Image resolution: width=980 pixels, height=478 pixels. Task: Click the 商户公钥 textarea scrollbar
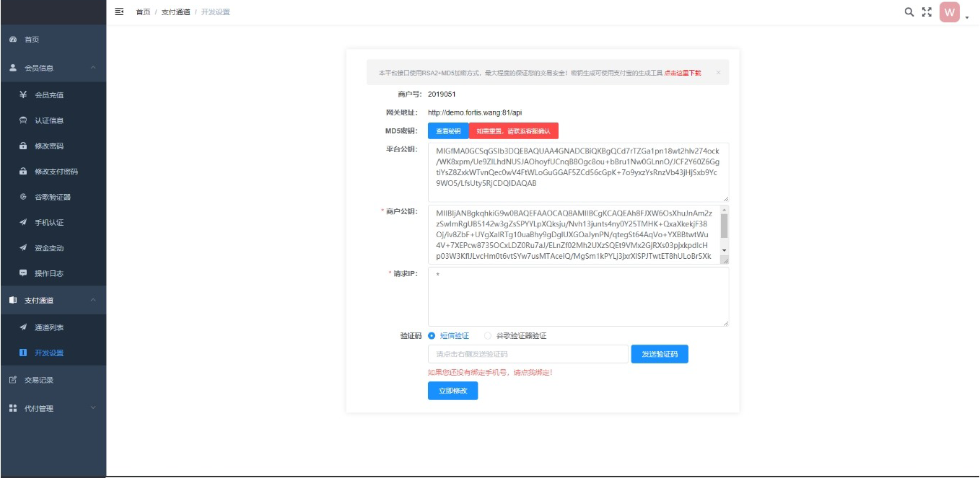click(724, 227)
